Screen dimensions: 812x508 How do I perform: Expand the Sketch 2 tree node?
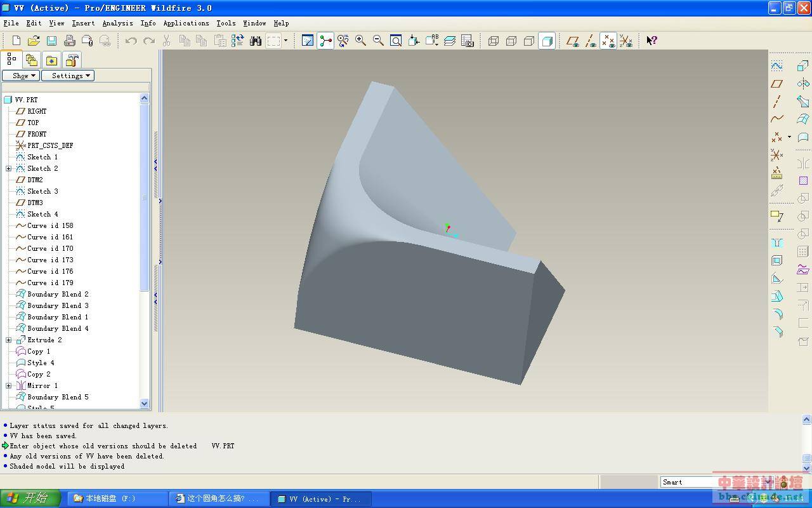click(9, 168)
